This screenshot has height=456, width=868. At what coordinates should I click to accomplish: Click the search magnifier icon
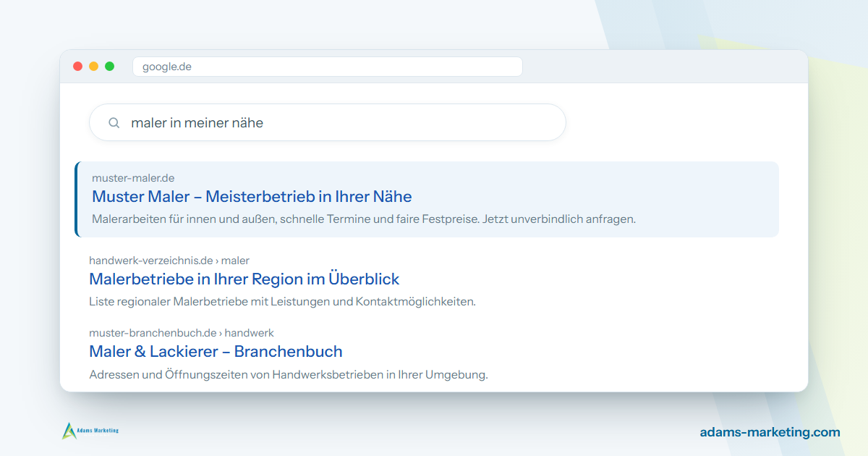(114, 123)
